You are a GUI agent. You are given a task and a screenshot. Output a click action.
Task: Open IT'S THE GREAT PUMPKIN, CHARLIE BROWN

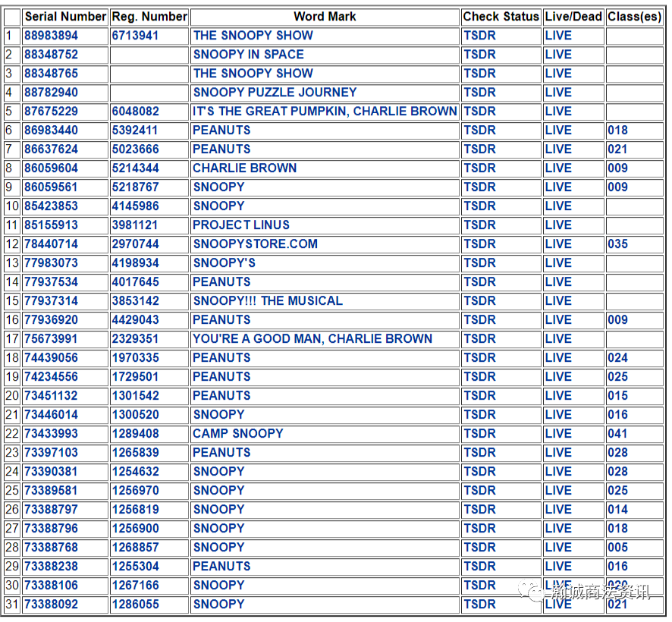coord(325,112)
